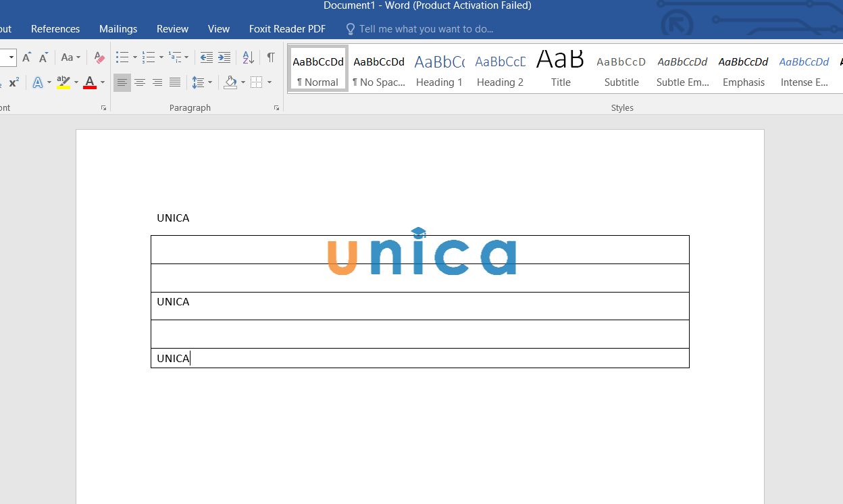
Task: Apply the Subtle Emphasis style
Action: 682,69
